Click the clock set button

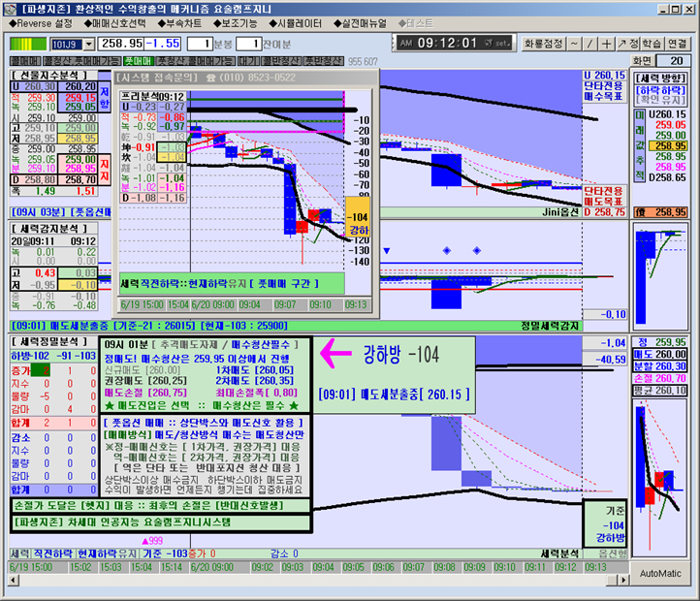pyautogui.click(x=496, y=44)
